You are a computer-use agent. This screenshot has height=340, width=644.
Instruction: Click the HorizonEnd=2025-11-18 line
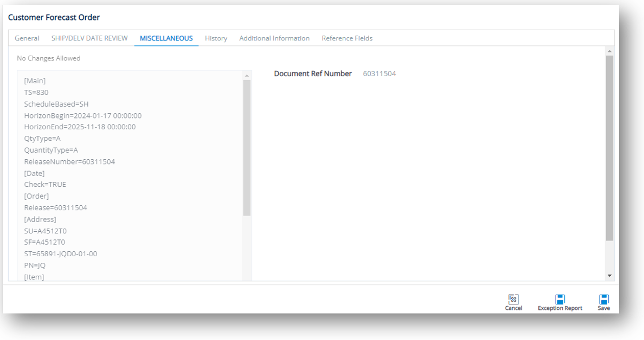(x=80, y=127)
